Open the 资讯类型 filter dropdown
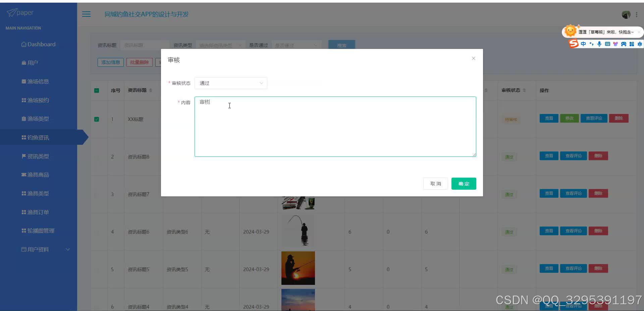The width and height of the screenshot is (644, 311). pos(220,45)
